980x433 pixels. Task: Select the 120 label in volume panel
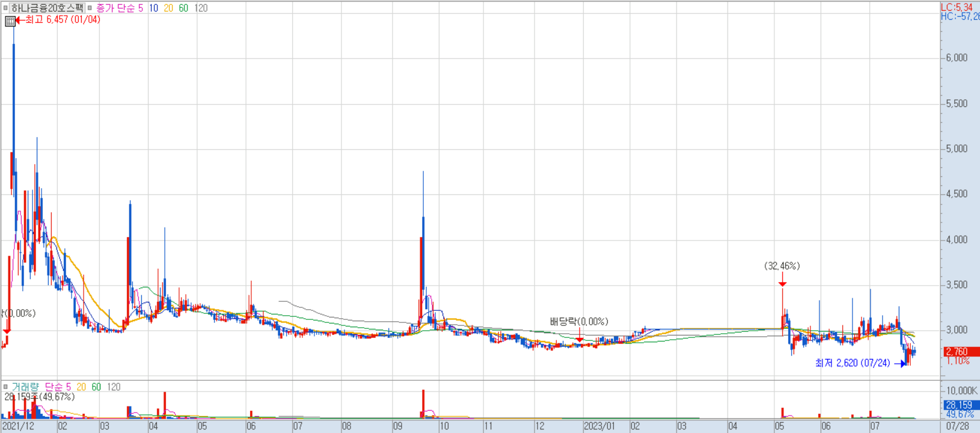click(114, 387)
